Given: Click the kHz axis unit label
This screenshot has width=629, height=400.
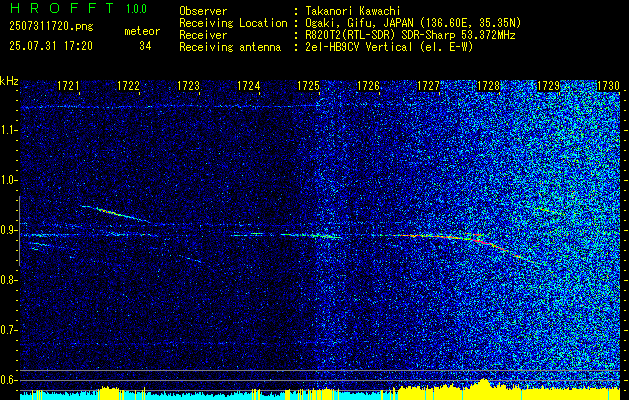Looking at the screenshot, I should [9, 81].
